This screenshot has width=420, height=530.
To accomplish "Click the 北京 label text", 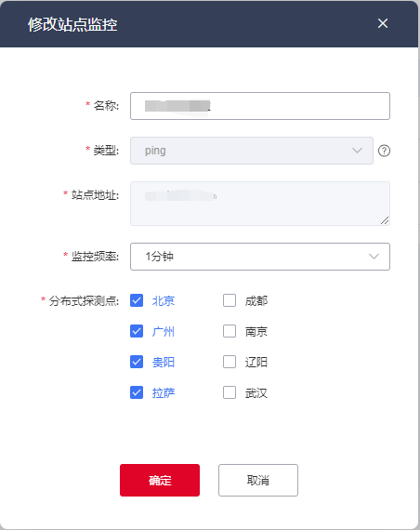I will pos(164,300).
